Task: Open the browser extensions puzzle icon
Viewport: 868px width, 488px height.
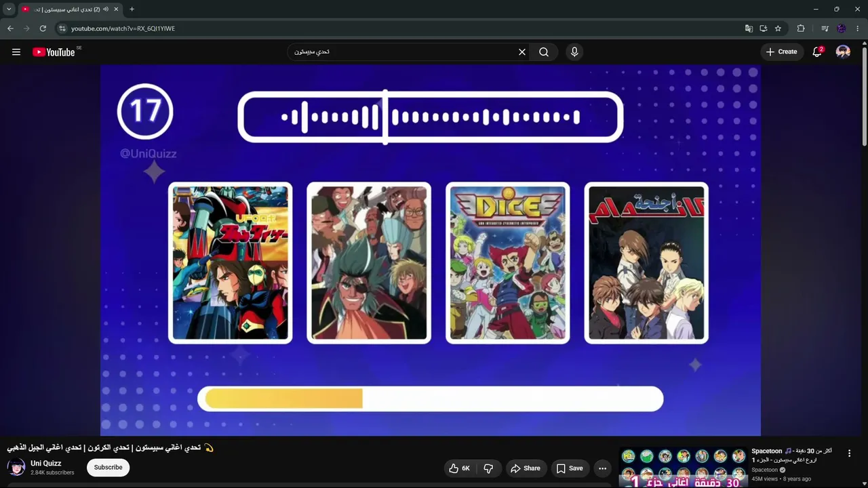Action: coord(801,28)
